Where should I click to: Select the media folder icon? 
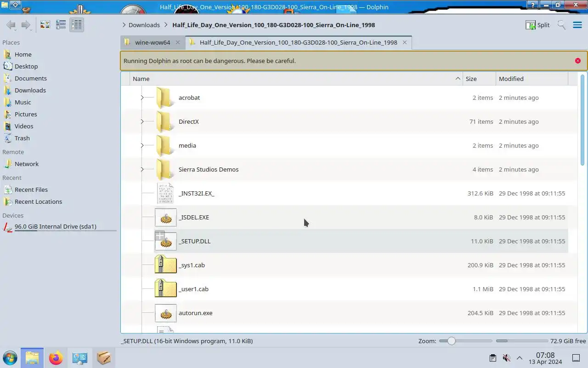click(x=165, y=145)
